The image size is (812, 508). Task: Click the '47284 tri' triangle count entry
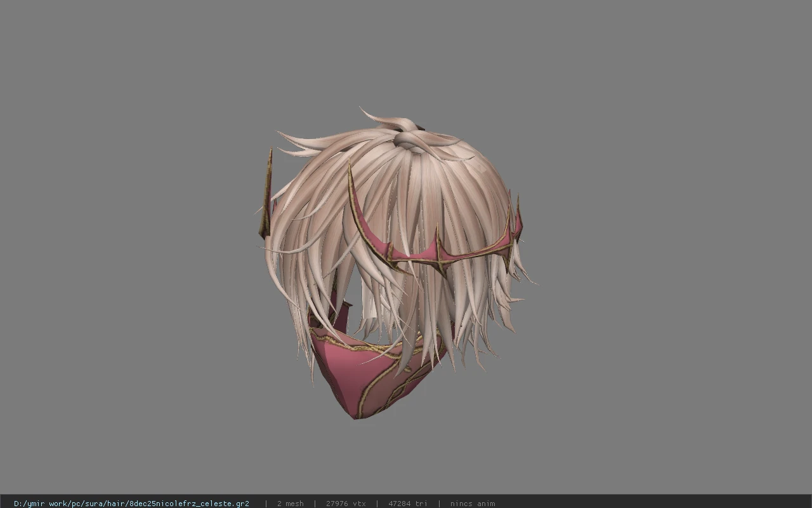pyautogui.click(x=408, y=504)
